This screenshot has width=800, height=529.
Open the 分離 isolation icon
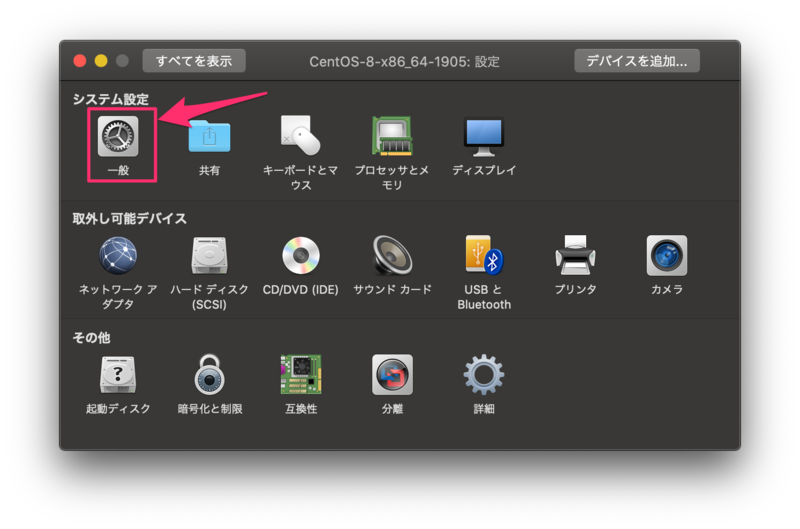click(392, 375)
